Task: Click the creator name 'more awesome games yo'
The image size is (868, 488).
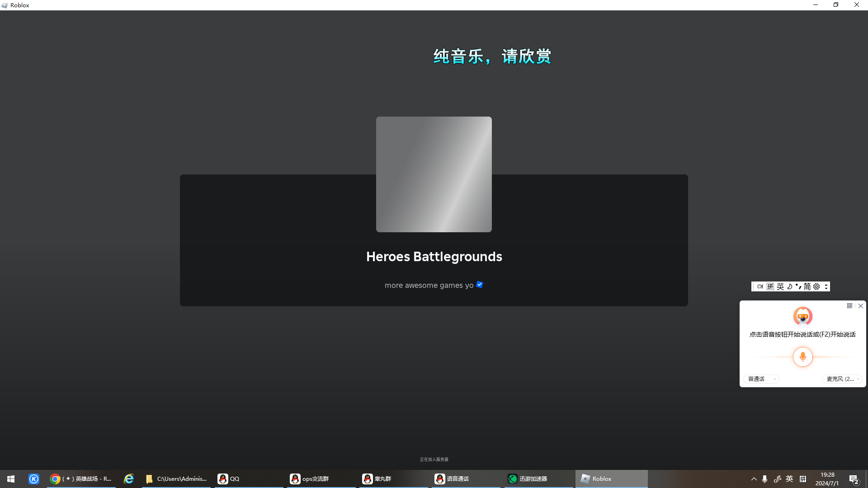Action: coord(429,285)
